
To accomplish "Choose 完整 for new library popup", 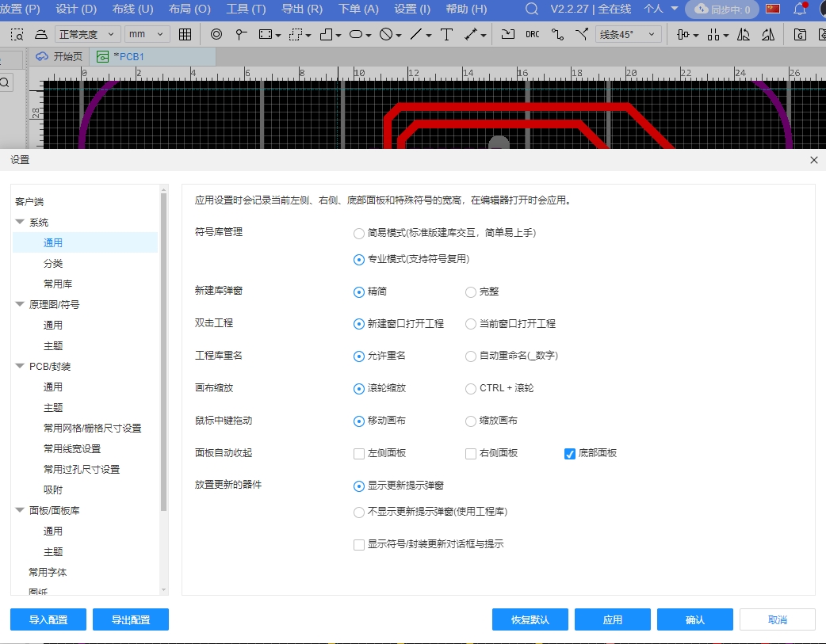I will point(470,292).
